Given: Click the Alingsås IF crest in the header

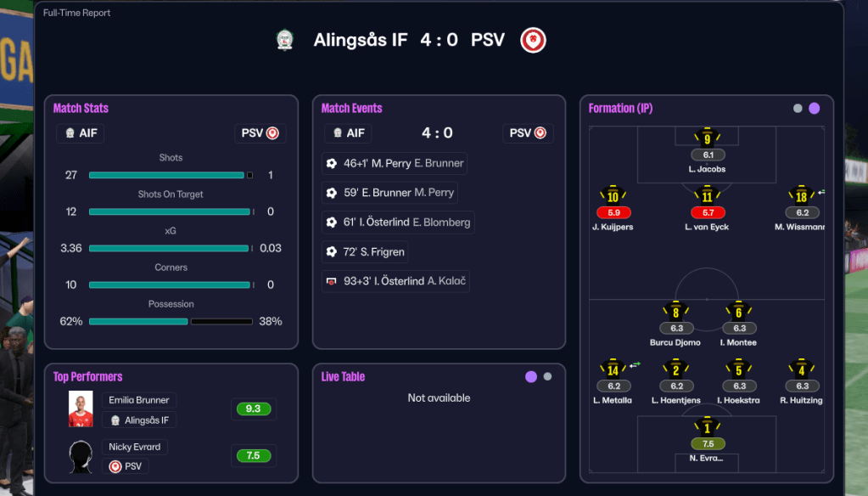Looking at the screenshot, I should click(285, 40).
